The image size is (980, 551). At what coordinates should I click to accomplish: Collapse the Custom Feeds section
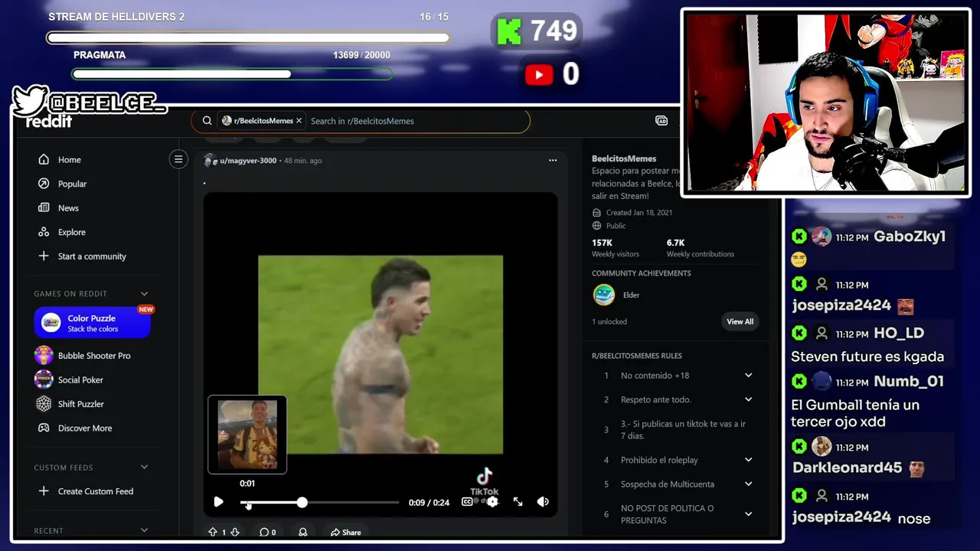pos(144,468)
